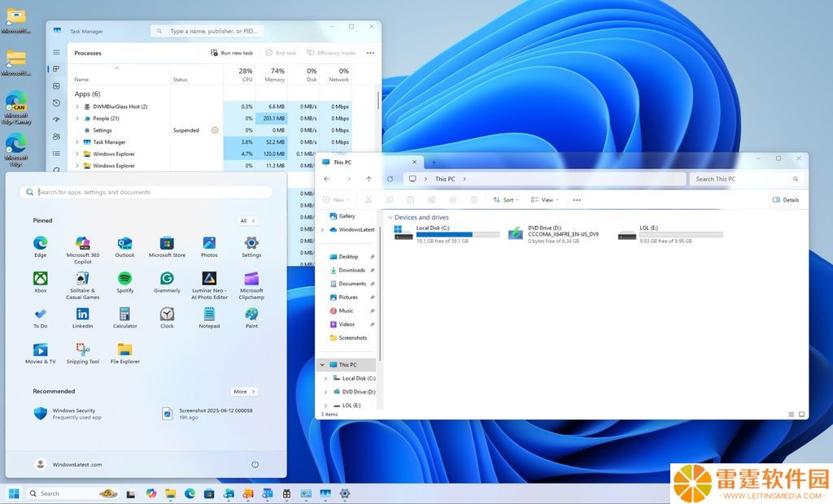
Task: Show all apps with the All button
Action: pyautogui.click(x=247, y=220)
